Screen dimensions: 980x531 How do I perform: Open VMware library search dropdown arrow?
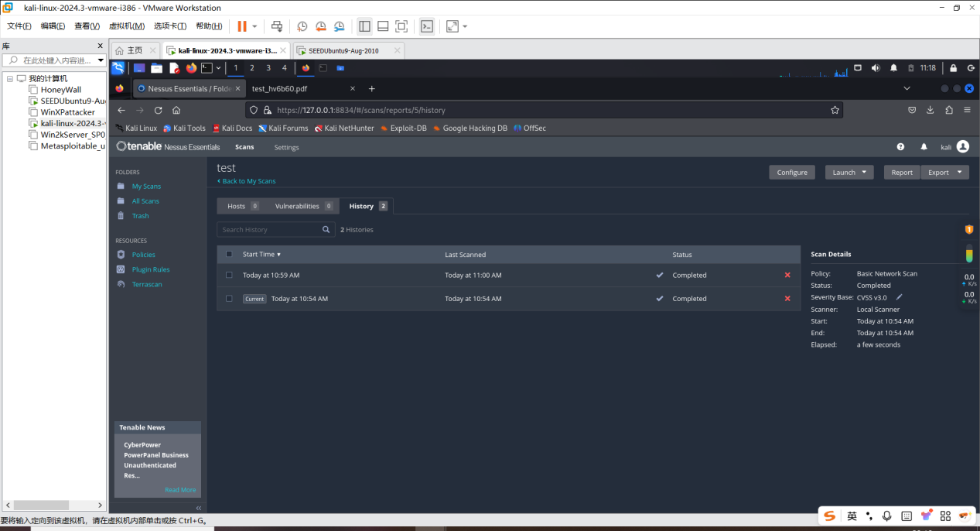[x=101, y=60]
